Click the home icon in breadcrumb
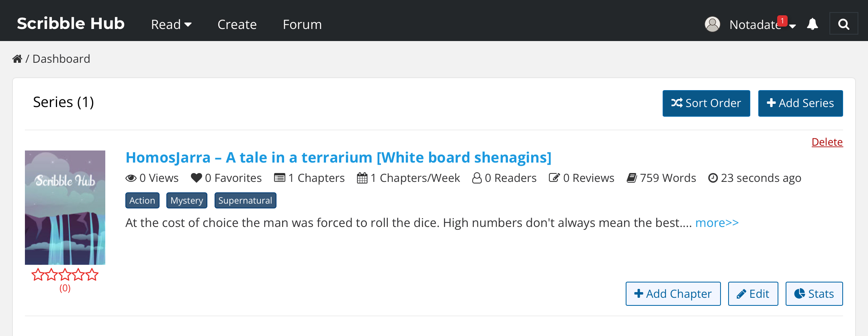This screenshot has height=336, width=868. tap(17, 59)
